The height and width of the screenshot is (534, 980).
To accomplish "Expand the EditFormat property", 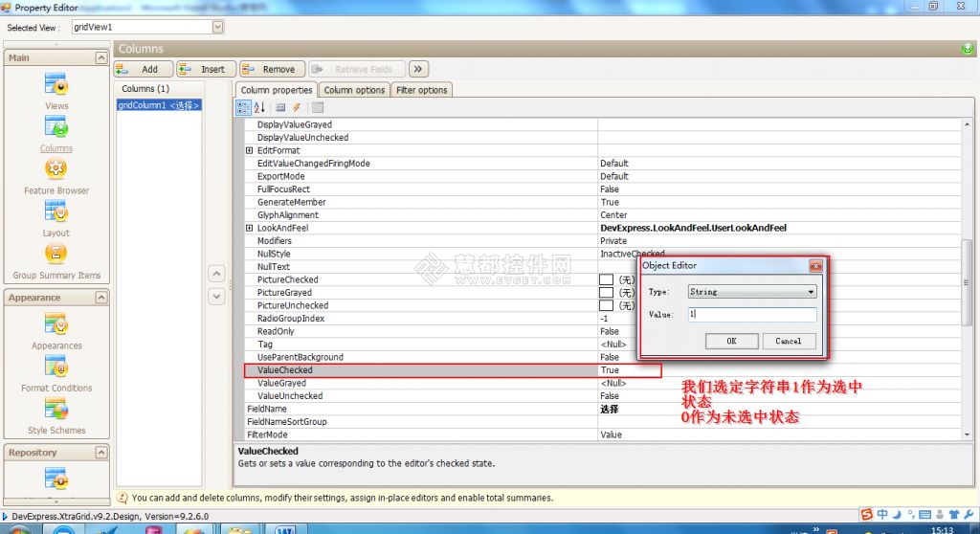I will (250, 150).
